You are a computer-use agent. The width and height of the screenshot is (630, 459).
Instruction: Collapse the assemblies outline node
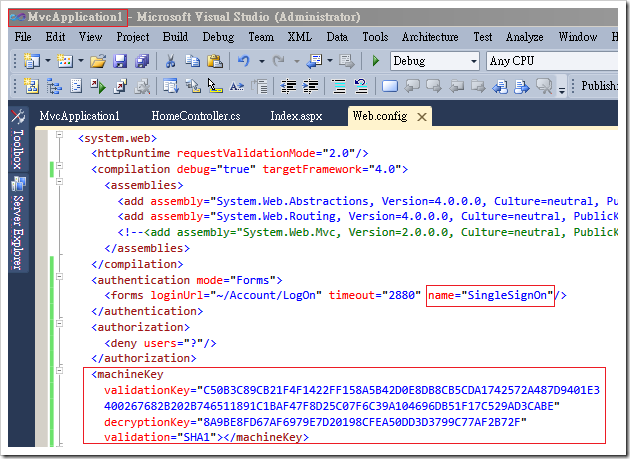pos(59,181)
